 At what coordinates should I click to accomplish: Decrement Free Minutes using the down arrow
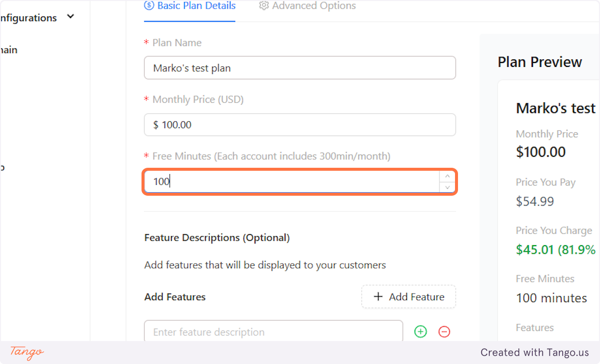pyautogui.click(x=447, y=187)
